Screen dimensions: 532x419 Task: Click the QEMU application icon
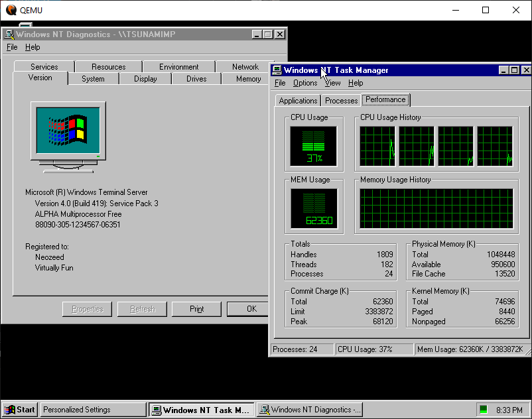tap(11, 10)
